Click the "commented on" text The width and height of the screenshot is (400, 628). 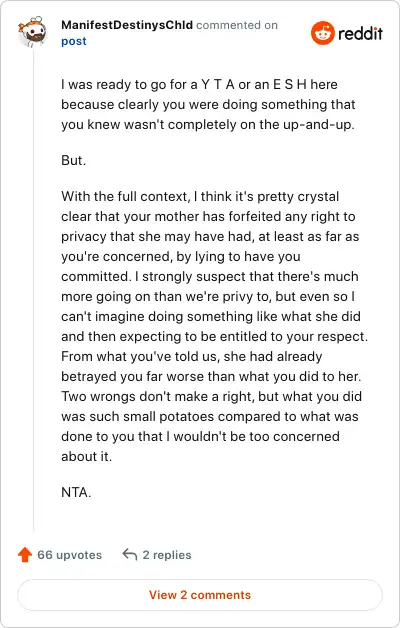237,25
